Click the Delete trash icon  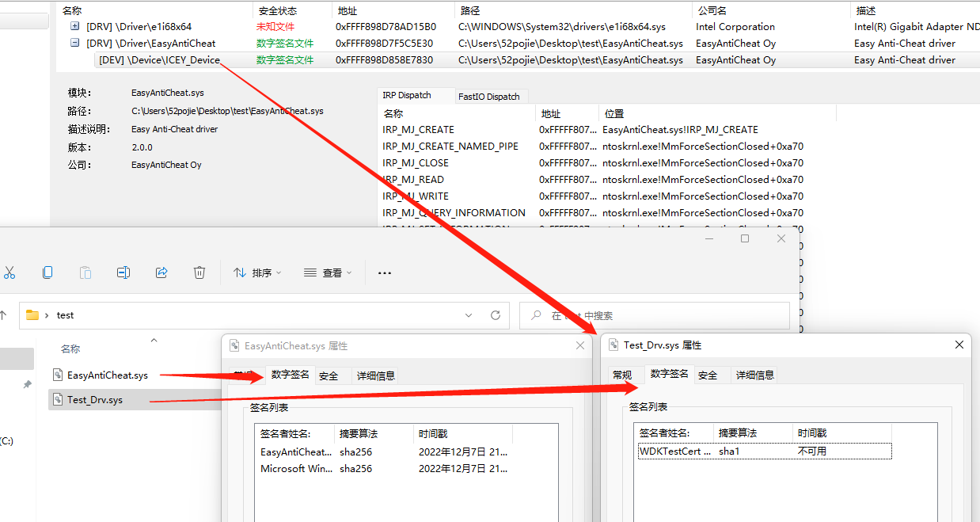[199, 272]
